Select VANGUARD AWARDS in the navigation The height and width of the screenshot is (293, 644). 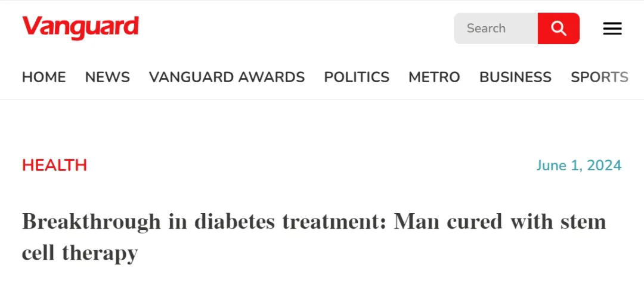pos(227,77)
